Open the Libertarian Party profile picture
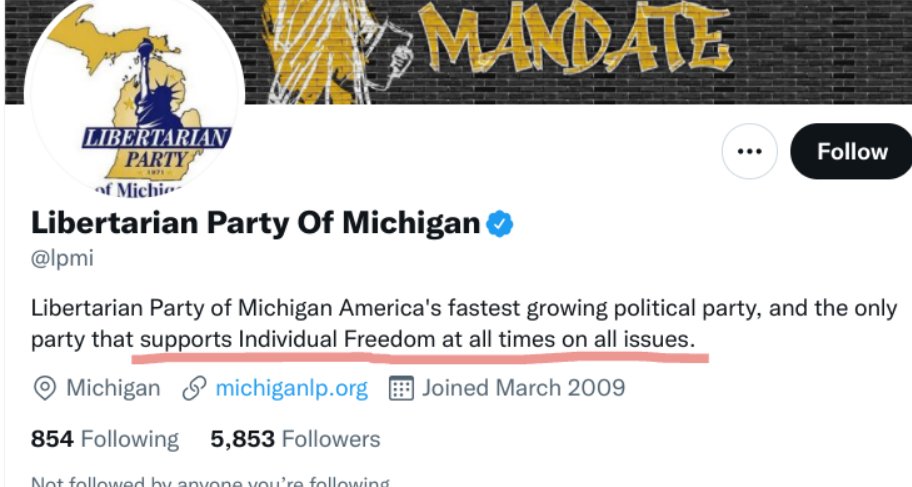Screen dimensions: 912x487 (134, 96)
